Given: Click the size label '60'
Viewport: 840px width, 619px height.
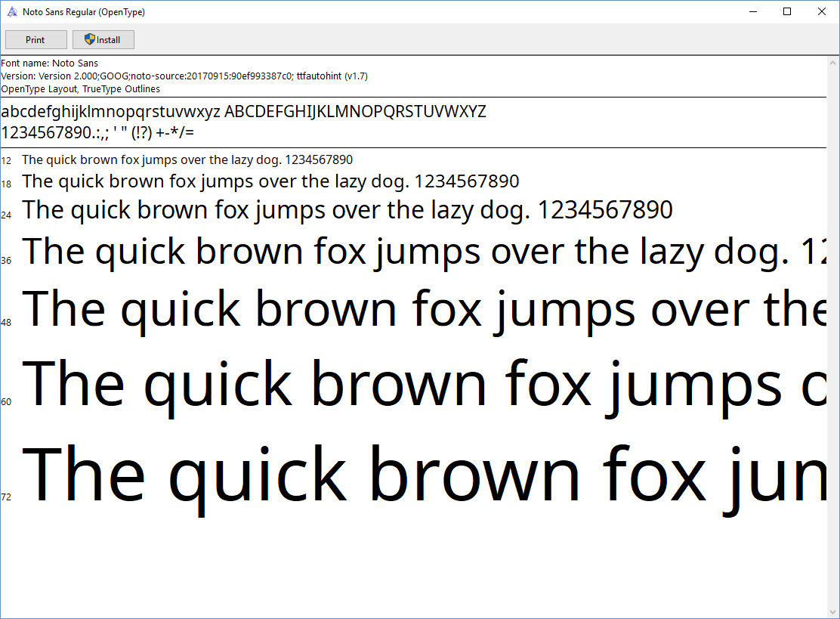Looking at the screenshot, I should pyautogui.click(x=6, y=402).
